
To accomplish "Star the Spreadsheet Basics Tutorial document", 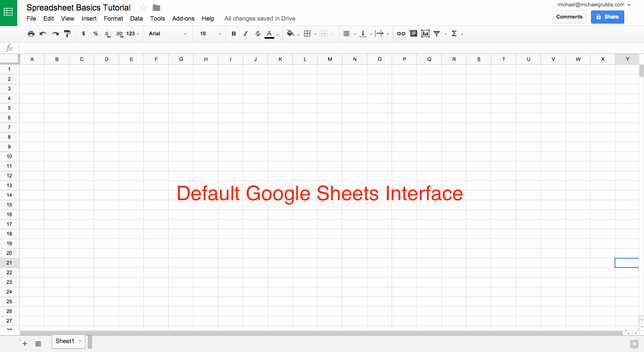I will pos(143,8).
